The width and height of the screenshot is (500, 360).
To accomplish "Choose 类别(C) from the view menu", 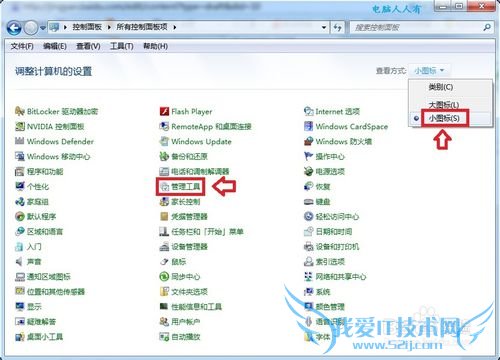I will pos(441,87).
